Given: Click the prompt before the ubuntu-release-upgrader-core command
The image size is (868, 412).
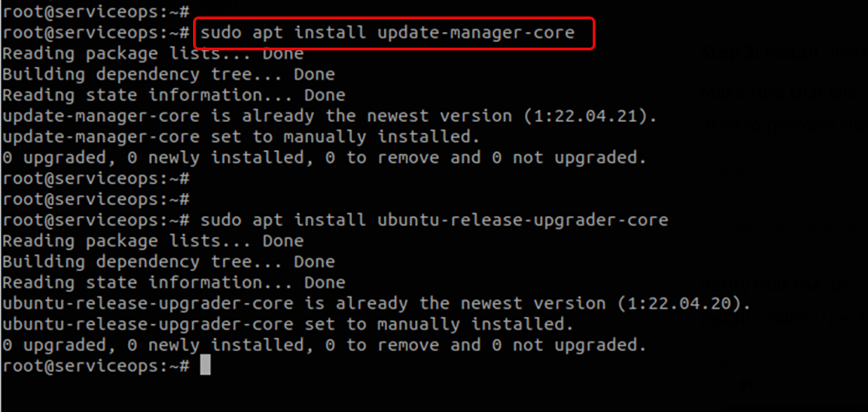Looking at the screenshot, I should click(x=95, y=221).
